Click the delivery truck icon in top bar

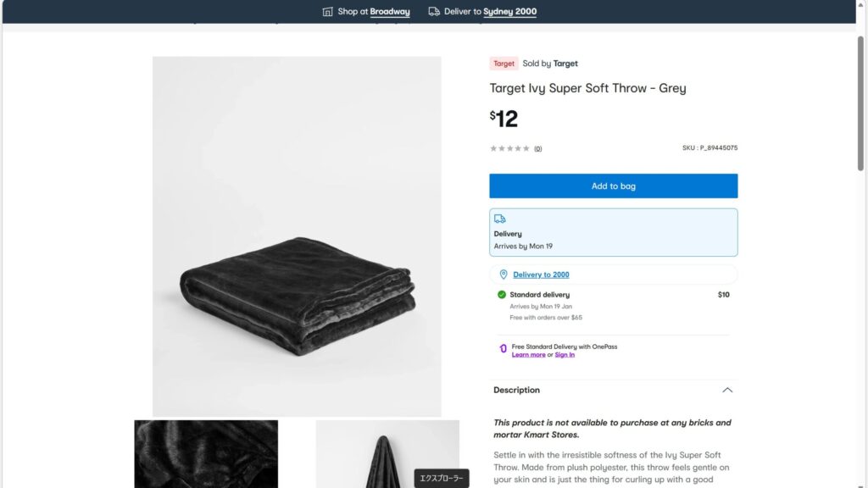click(x=434, y=12)
